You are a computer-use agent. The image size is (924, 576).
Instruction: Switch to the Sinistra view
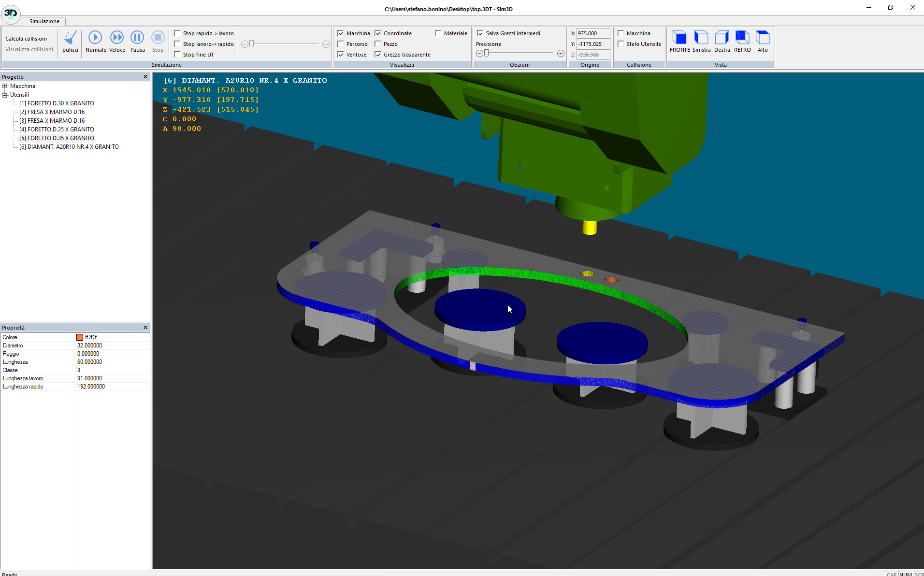[701, 38]
